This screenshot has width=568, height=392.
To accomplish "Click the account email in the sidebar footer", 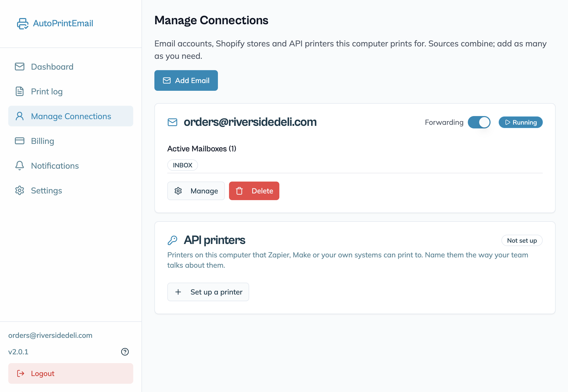I will pos(50,335).
